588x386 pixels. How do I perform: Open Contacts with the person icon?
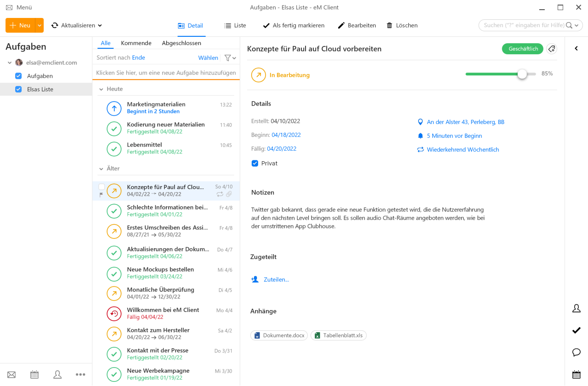57,375
